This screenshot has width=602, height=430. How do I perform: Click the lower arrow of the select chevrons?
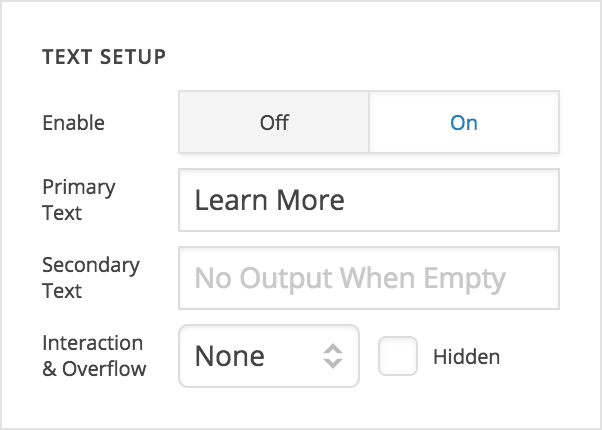click(334, 364)
